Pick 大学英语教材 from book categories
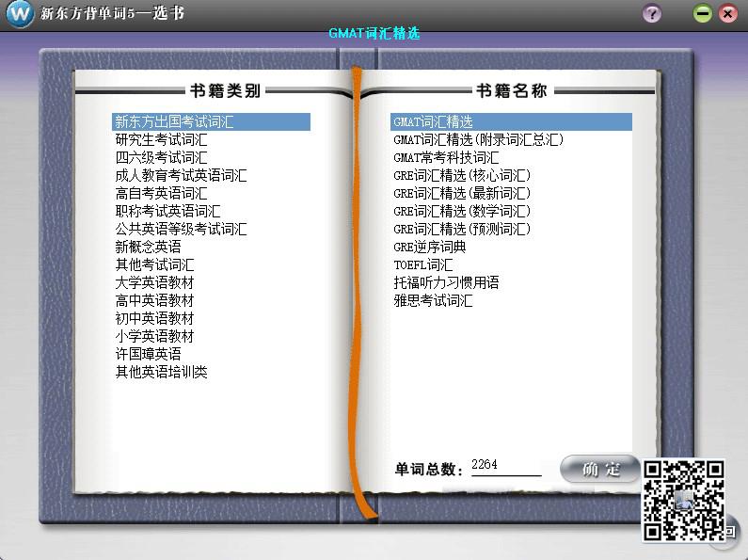The height and width of the screenshot is (560, 748). click(x=154, y=282)
